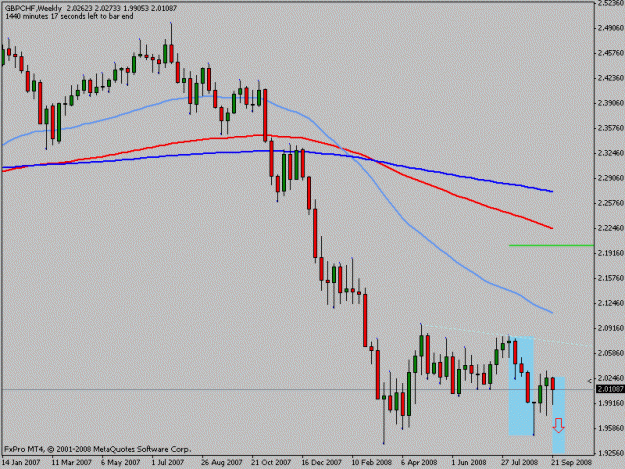Image resolution: width=625 pixels, height=469 pixels.
Task: Click the '11 Mar 2007' date label
Action: (72, 463)
